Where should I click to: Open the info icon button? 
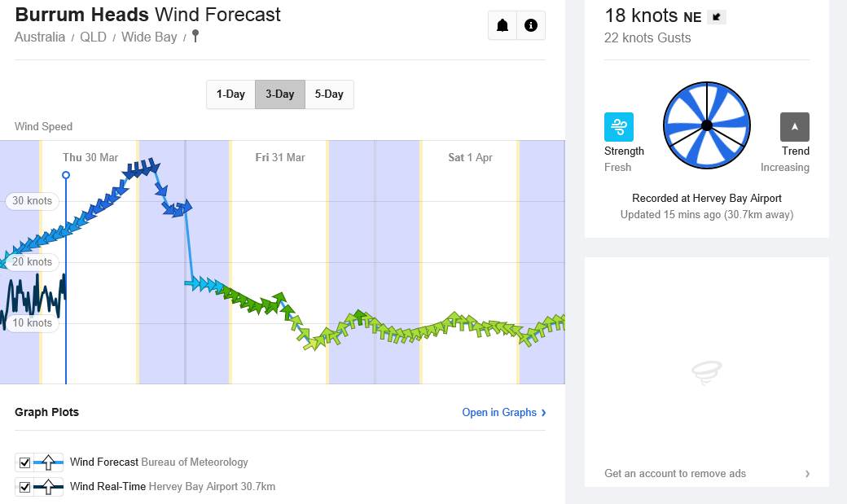coord(531,25)
